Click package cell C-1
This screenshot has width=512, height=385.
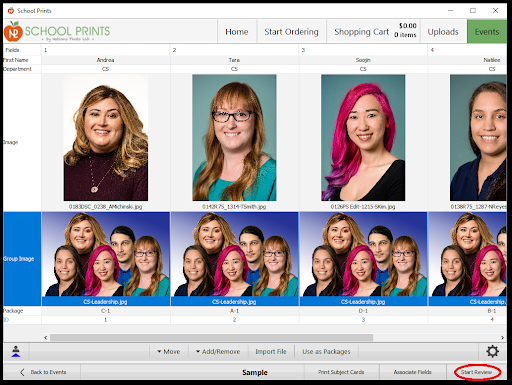pos(106,311)
